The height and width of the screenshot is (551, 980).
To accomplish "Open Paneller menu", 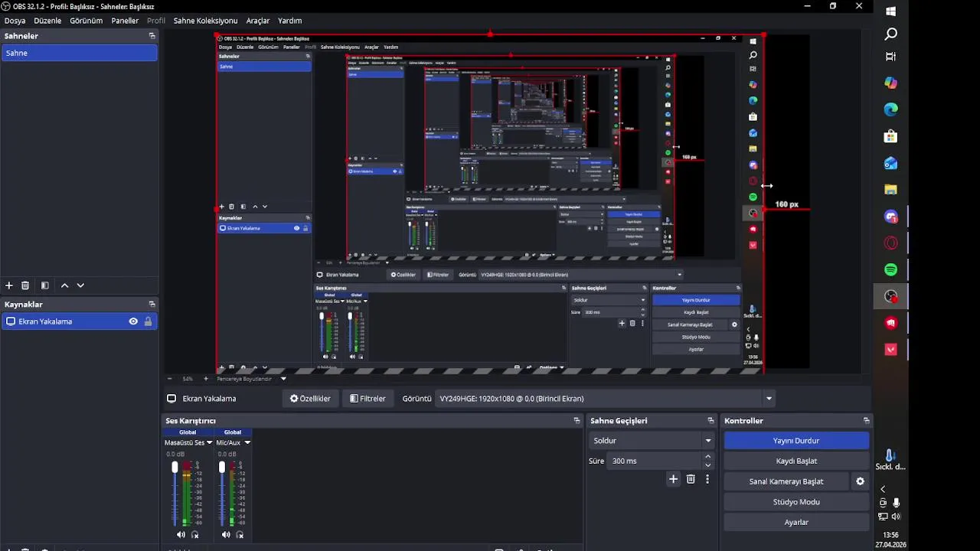I will coord(125,21).
